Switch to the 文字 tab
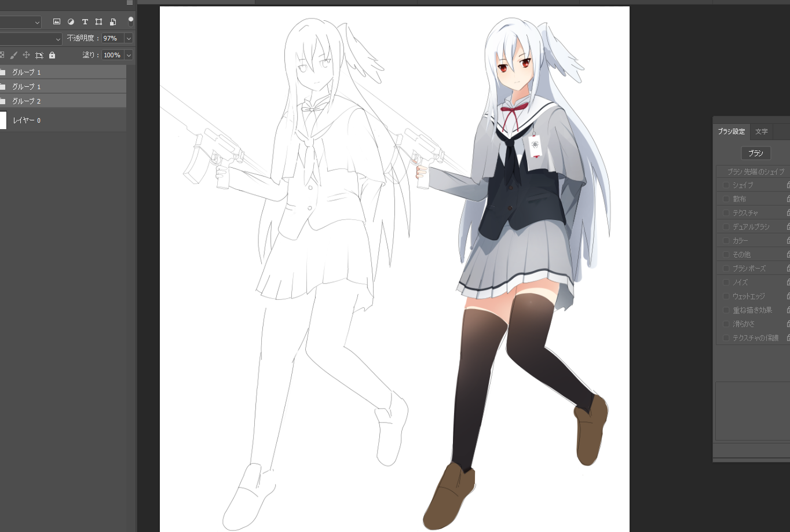The image size is (790, 532). point(761,132)
